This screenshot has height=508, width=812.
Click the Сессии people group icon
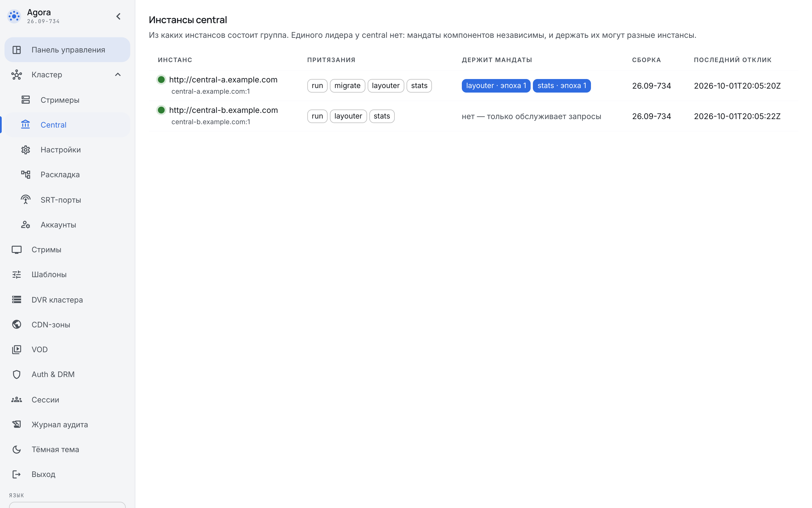click(16, 399)
